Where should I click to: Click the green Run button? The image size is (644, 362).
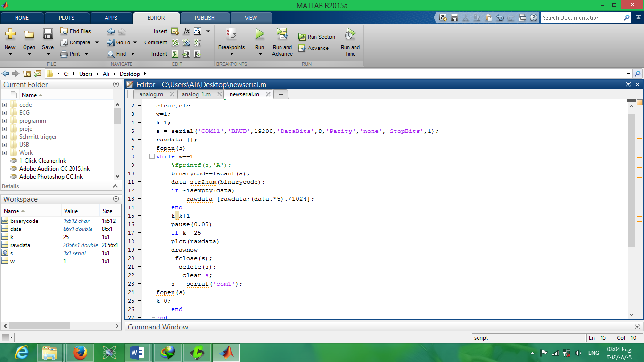(x=259, y=34)
